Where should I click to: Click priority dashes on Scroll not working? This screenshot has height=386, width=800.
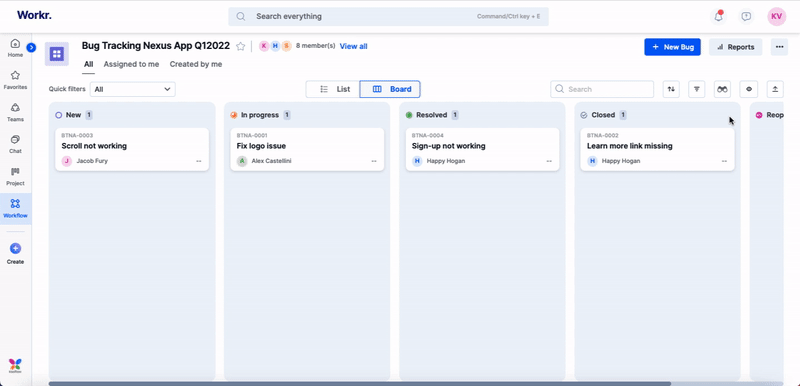(x=198, y=161)
